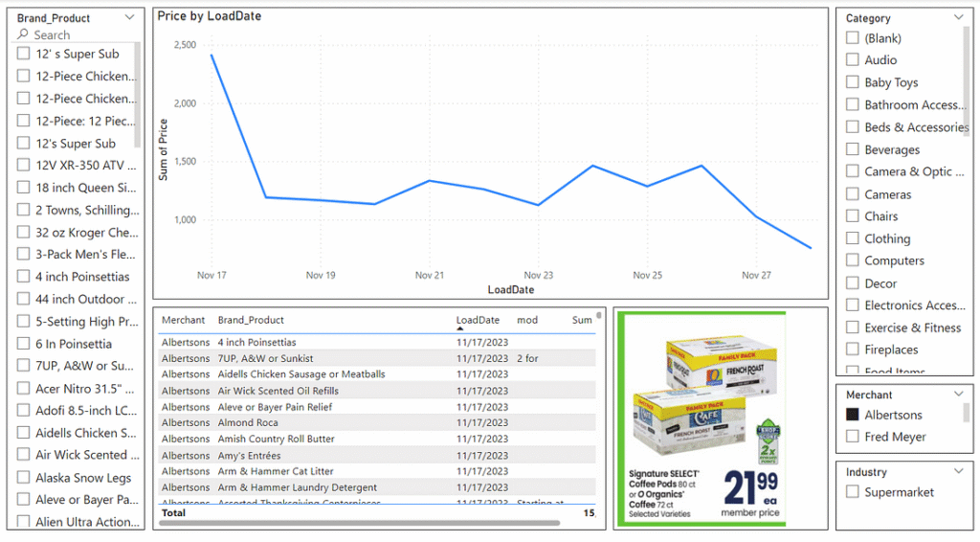
Task: Click the Arm & Hammer Laundry Detergent row
Action: (377, 487)
